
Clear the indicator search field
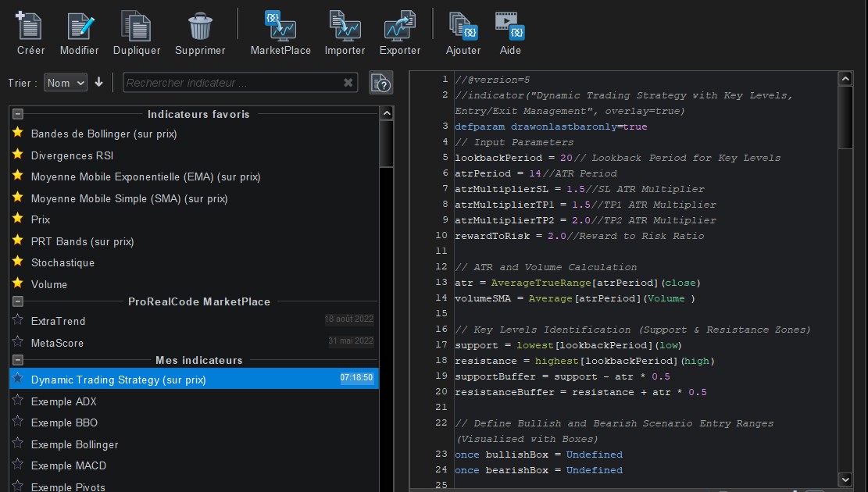(x=348, y=83)
